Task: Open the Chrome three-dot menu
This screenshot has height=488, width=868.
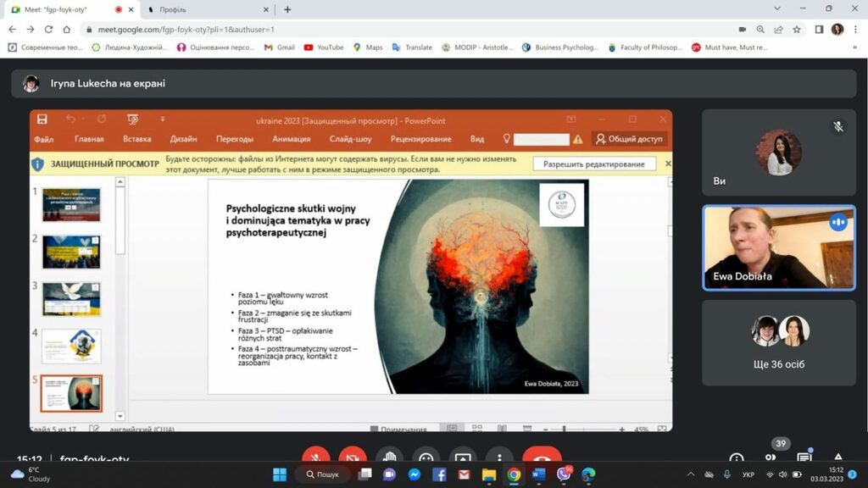Action: pyautogui.click(x=856, y=29)
